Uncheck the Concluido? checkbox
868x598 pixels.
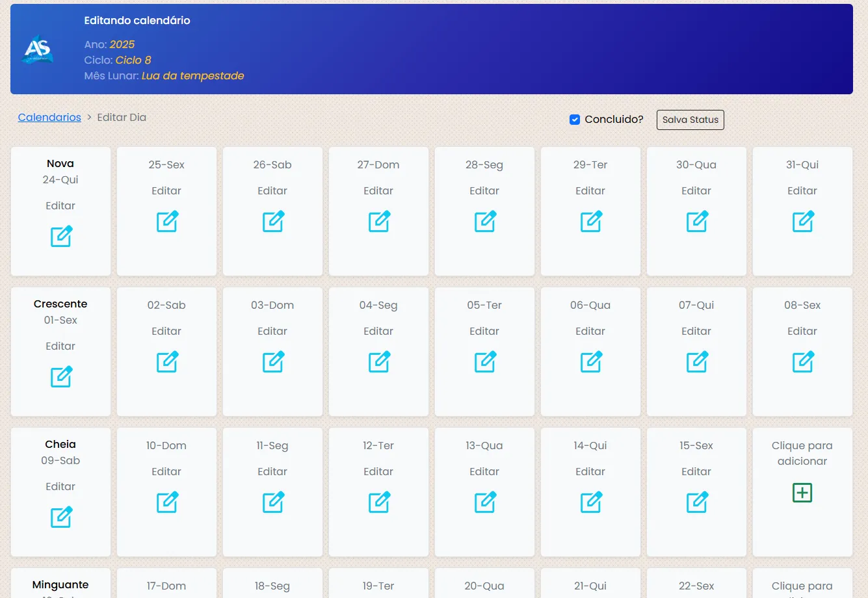pyautogui.click(x=575, y=120)
